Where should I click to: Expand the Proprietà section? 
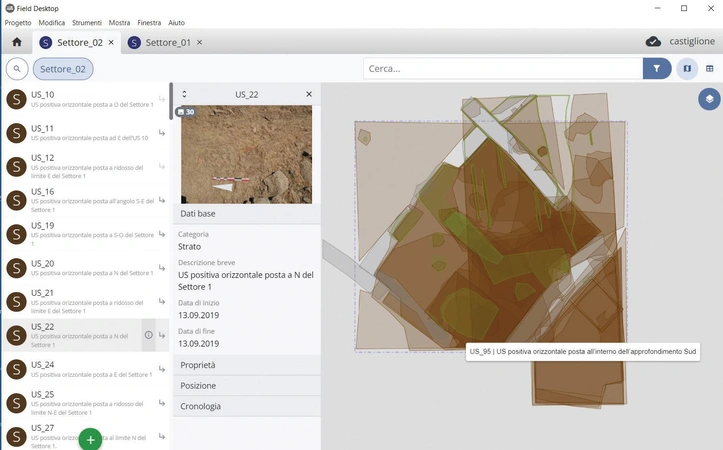(247, 365)
